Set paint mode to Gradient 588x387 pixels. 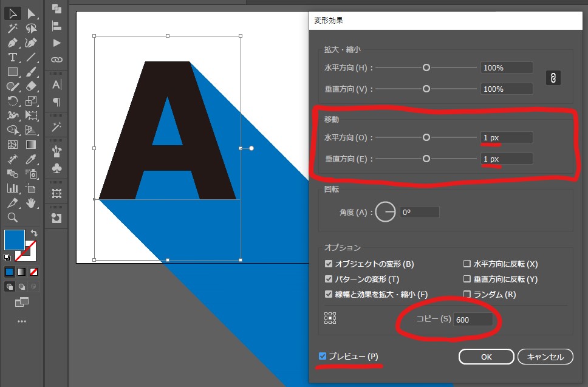tap(22, 272)
